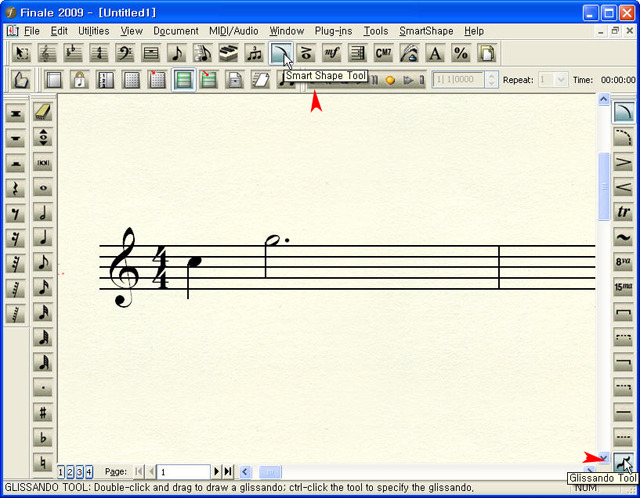Select the Expression tool (mf)

[x=332, y=53]
